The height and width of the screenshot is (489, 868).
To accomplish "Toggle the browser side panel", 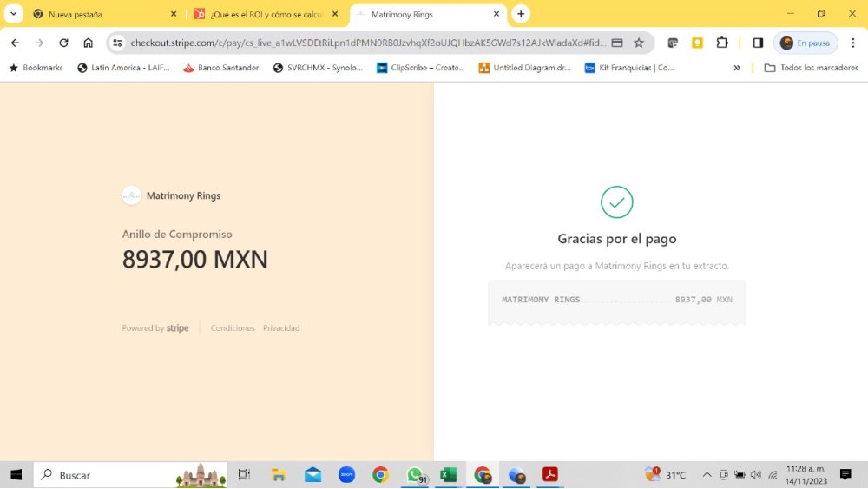I will point(758,43).
